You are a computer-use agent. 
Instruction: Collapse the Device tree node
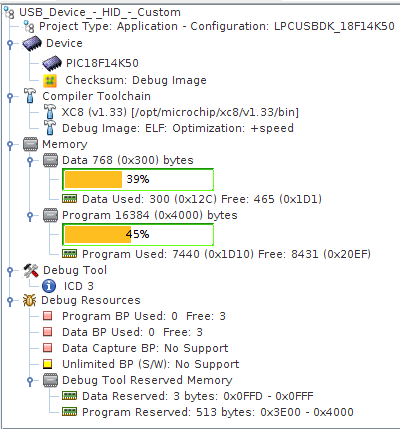tap(10, 44)
